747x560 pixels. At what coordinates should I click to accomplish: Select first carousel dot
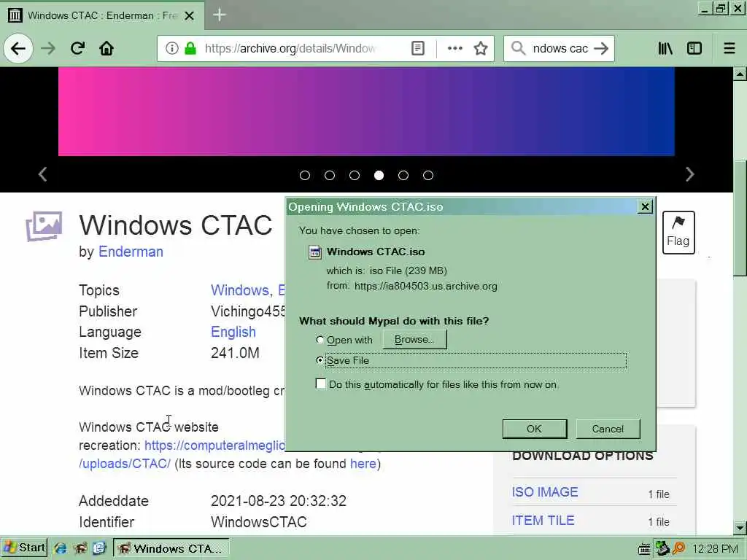[305, 175]
